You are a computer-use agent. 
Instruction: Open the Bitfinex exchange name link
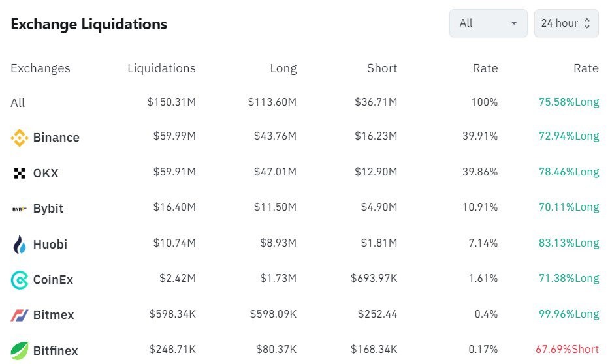pyautogui.click(x=56, y=350)
